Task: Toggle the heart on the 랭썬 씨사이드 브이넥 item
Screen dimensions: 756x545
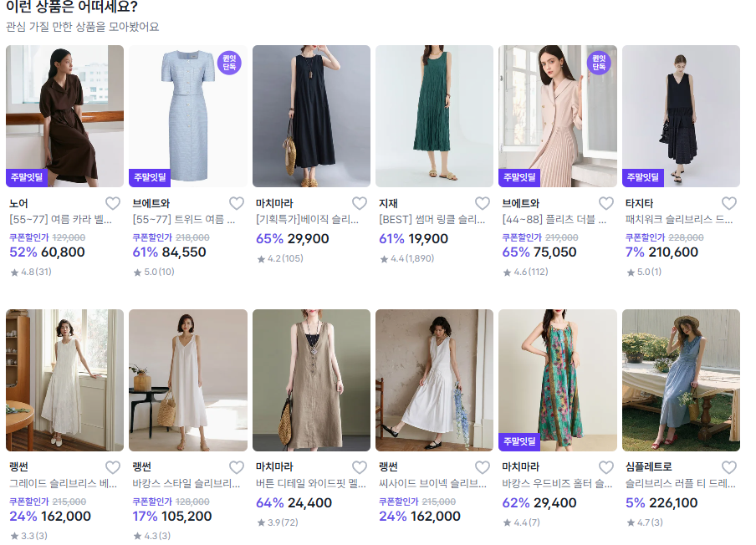Action: tap(483, 468)
